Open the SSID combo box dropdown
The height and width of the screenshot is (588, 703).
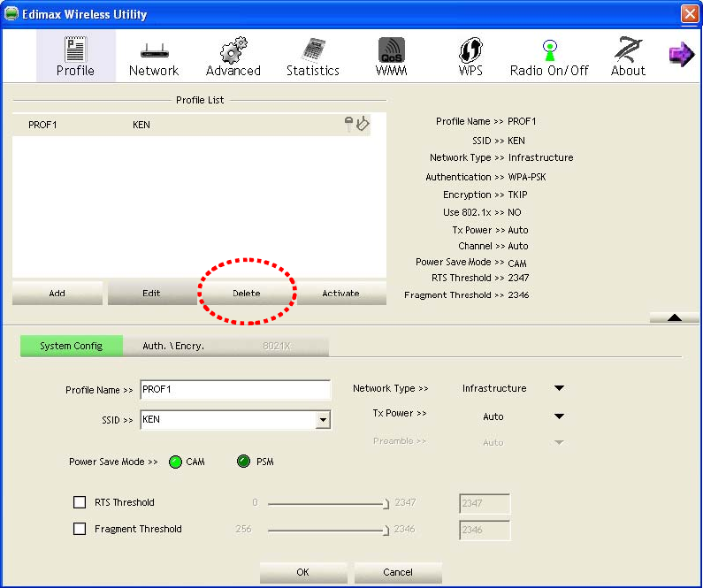click(x=323, y=420)
